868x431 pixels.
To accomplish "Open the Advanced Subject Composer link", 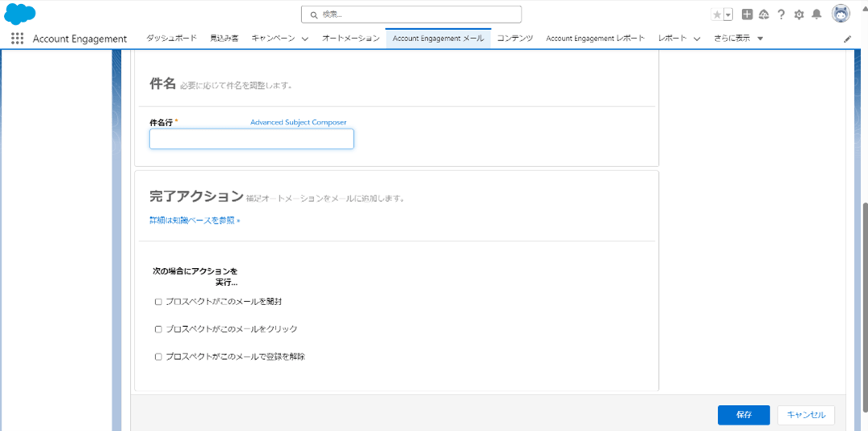I will [x=299, y=122].
